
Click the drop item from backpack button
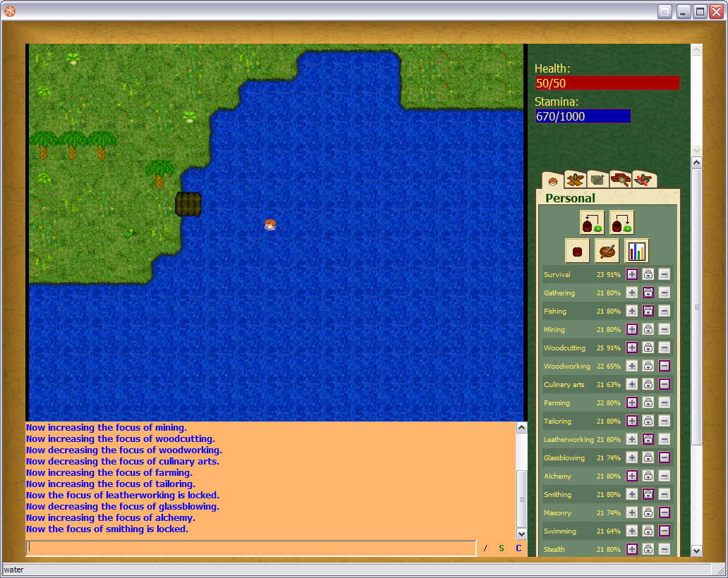(621, 223)
